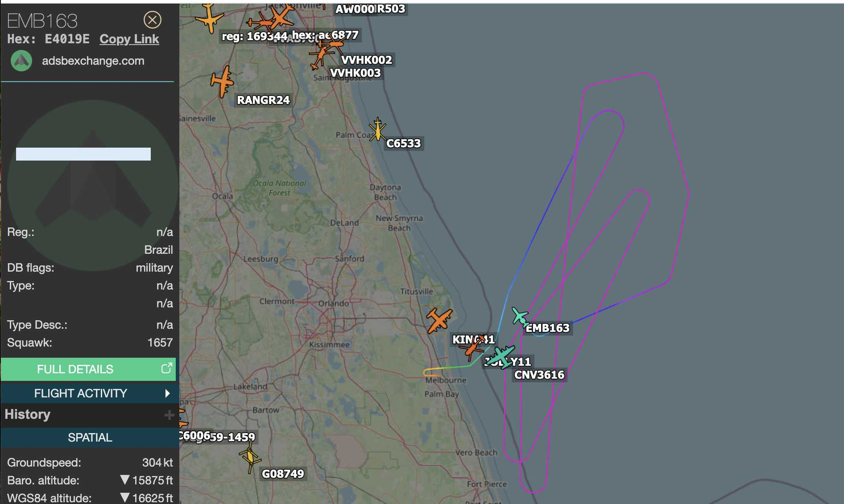
Task: Select the G08749 yellow helicopter icon
Action: (250, 457)
